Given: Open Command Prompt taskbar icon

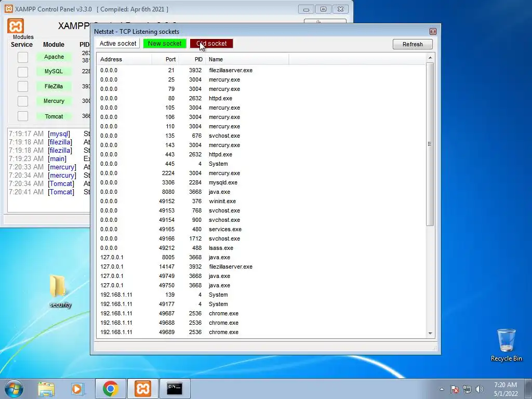Looking at the screenshot, I should point(175,389).
